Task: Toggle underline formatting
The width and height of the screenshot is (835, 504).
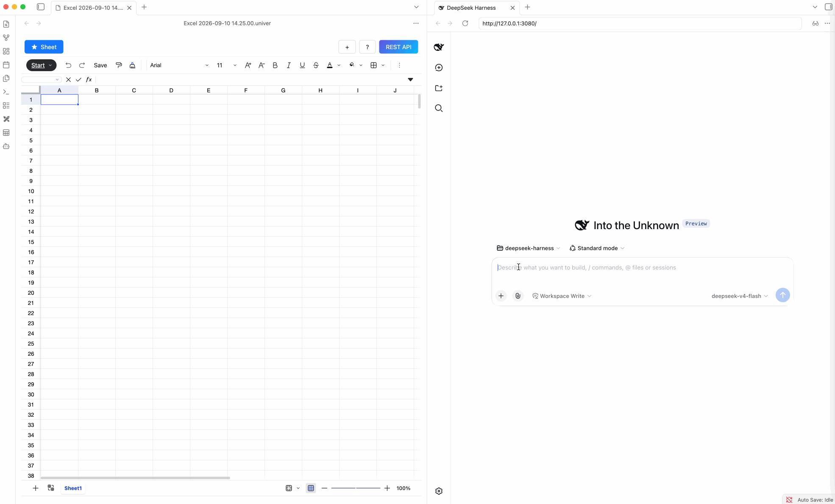Action: coord(302,65)
